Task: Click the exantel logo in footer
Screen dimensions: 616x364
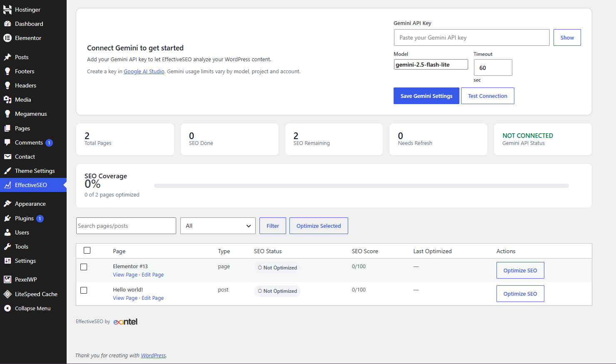Action: click(125, 322)
